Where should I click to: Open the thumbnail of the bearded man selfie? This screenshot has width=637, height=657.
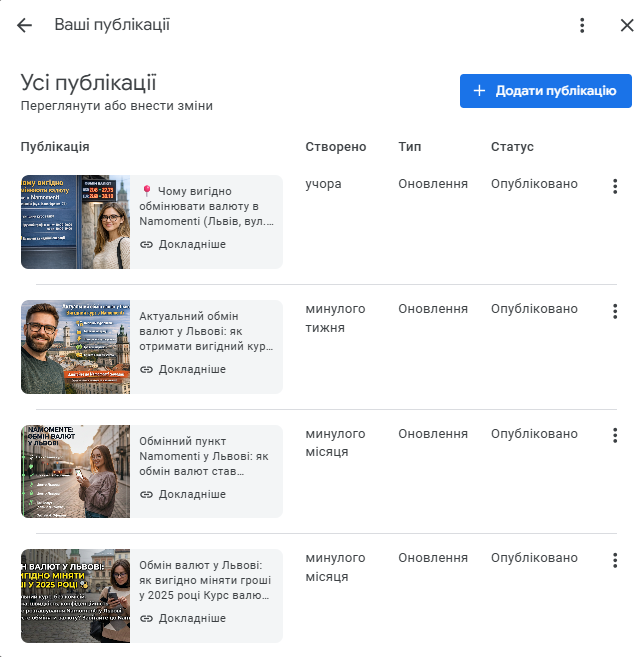coord(75,347)
